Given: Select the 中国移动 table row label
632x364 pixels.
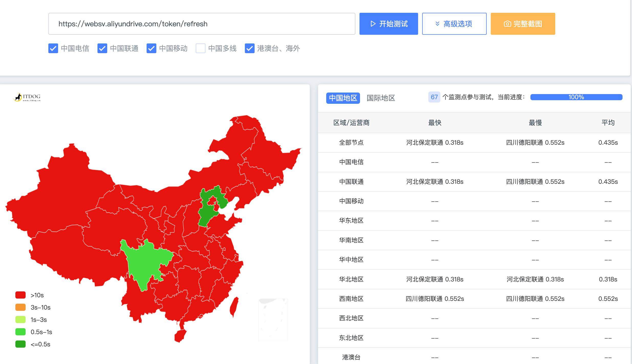Looking at the screenshot, I should tap(351, 201).
